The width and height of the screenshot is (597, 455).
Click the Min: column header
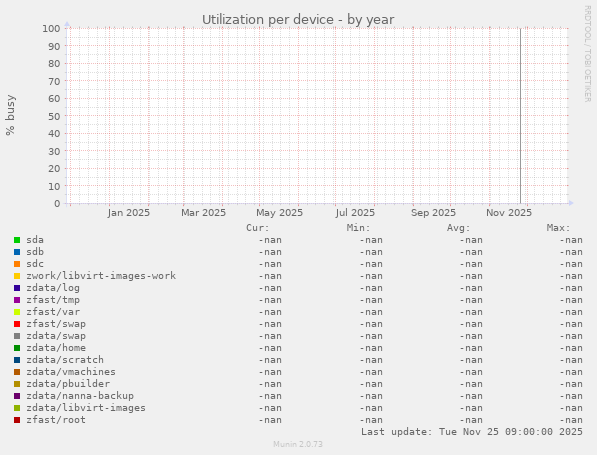pyautogui.click(x=358, y=228)
